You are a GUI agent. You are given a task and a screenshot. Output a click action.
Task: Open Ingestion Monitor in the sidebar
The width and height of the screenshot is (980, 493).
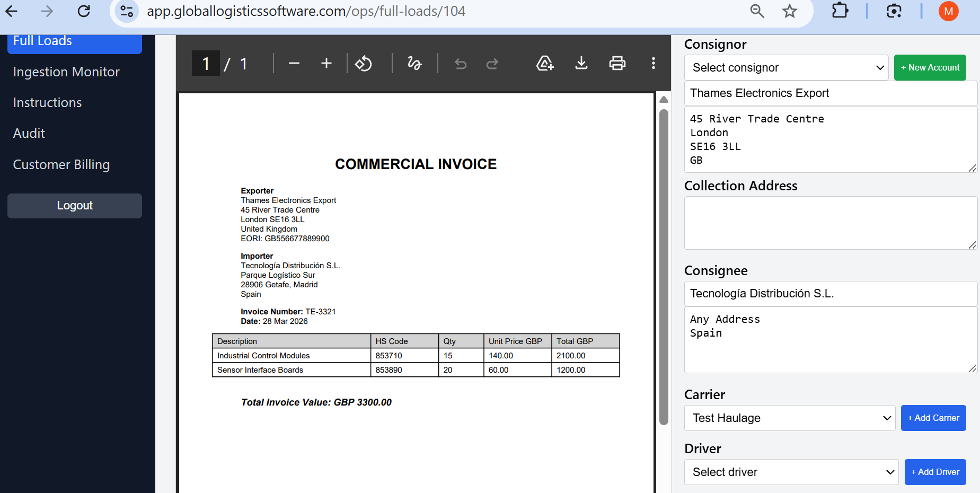pyautogui.click(x=66, y=72)
